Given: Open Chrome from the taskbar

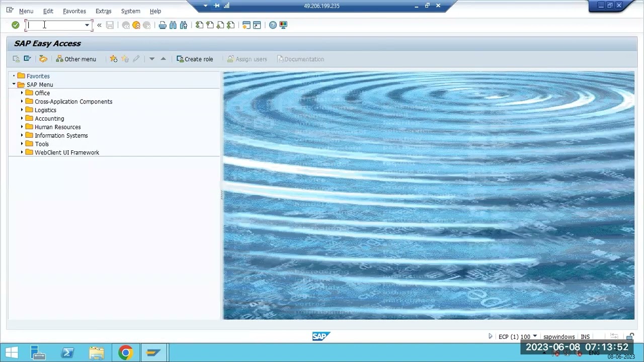Looking at the screenshot, I should click(126, 353).
